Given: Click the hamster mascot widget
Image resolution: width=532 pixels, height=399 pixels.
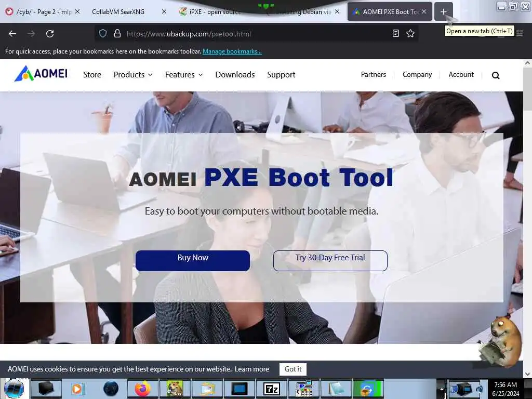Looking at the screenshot, I should point(501,341).
